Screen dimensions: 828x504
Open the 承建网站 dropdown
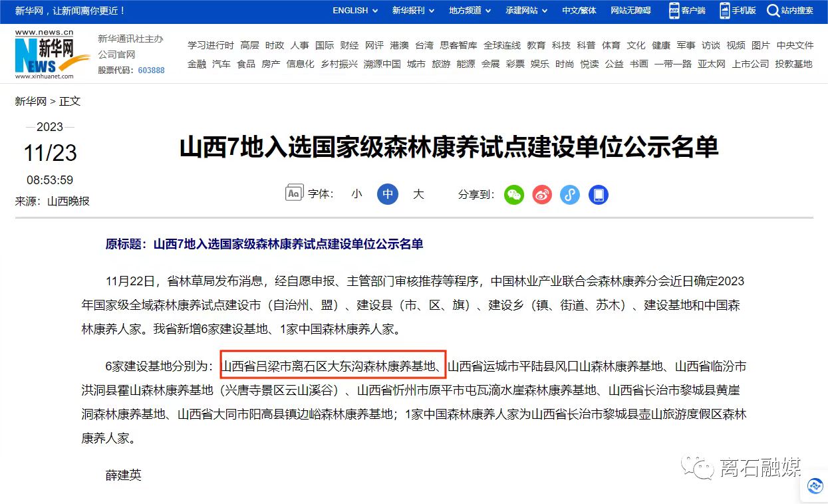pyautogui.click(x=527, y=11)
